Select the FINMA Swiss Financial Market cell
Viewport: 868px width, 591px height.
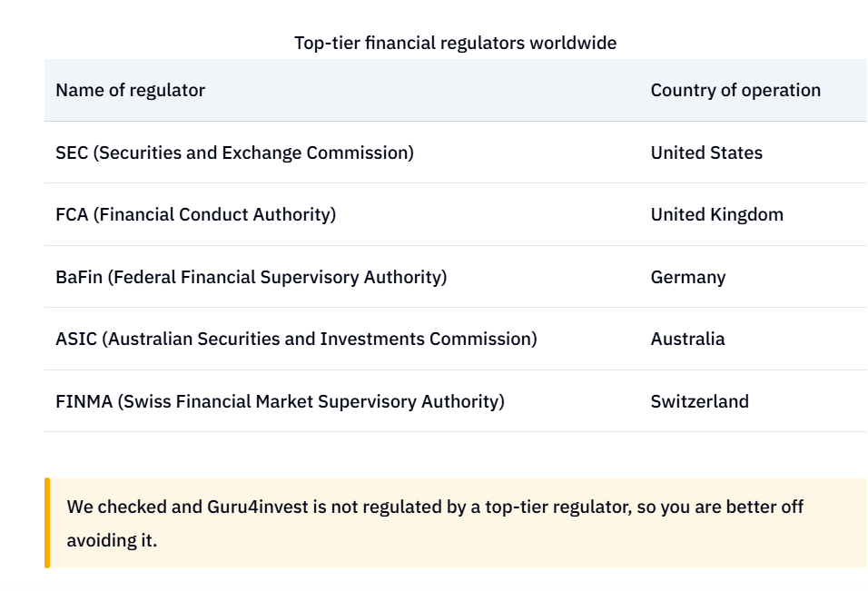click(281, 401)
